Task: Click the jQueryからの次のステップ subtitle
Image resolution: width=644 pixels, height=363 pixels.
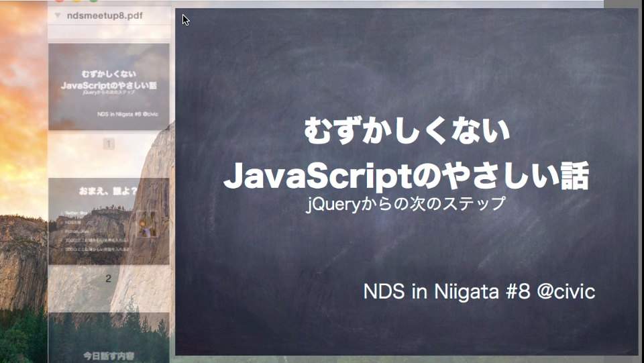Action: click(406, 204)
